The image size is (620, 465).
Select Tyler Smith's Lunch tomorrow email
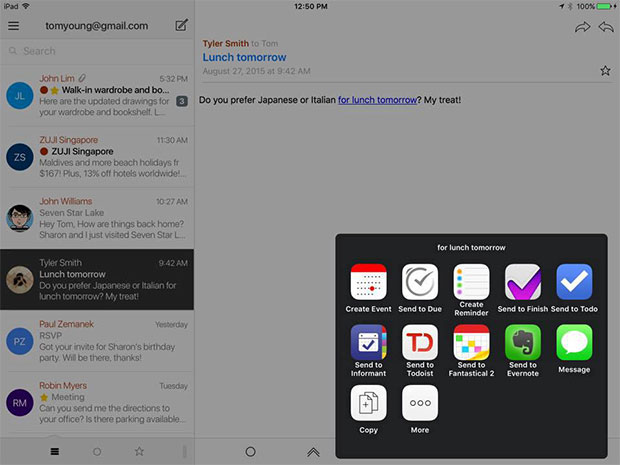(97, 279)
